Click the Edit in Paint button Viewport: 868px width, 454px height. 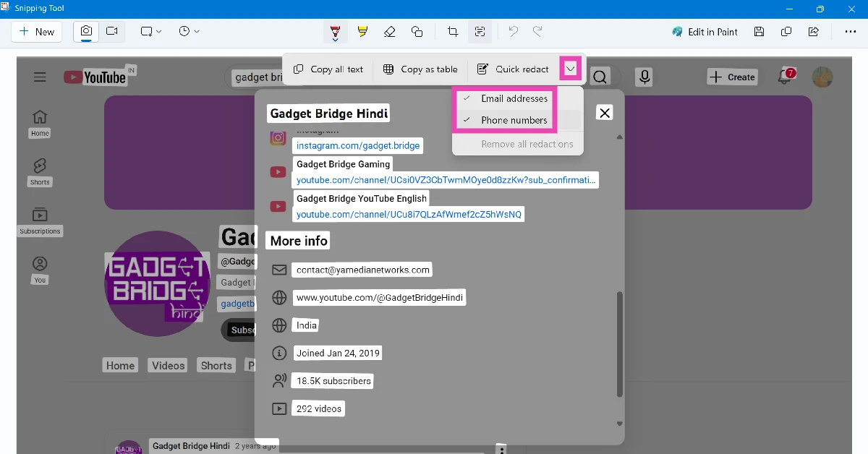[705, 32]
